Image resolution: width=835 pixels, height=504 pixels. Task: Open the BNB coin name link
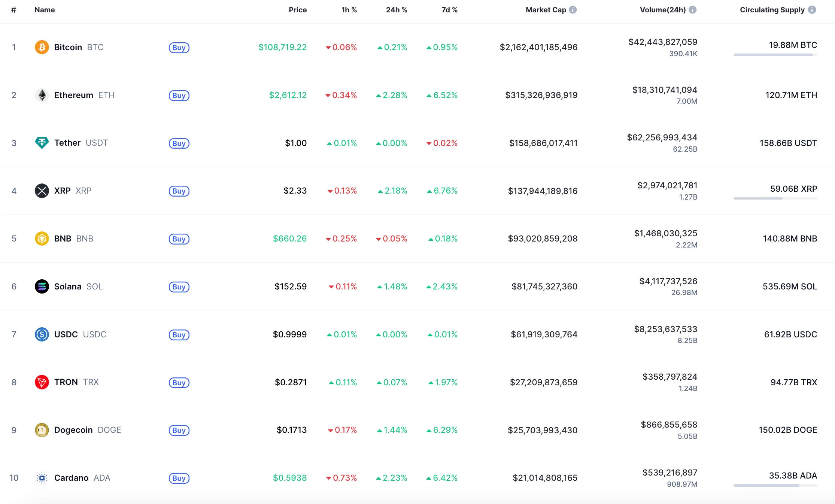[63, 239]
